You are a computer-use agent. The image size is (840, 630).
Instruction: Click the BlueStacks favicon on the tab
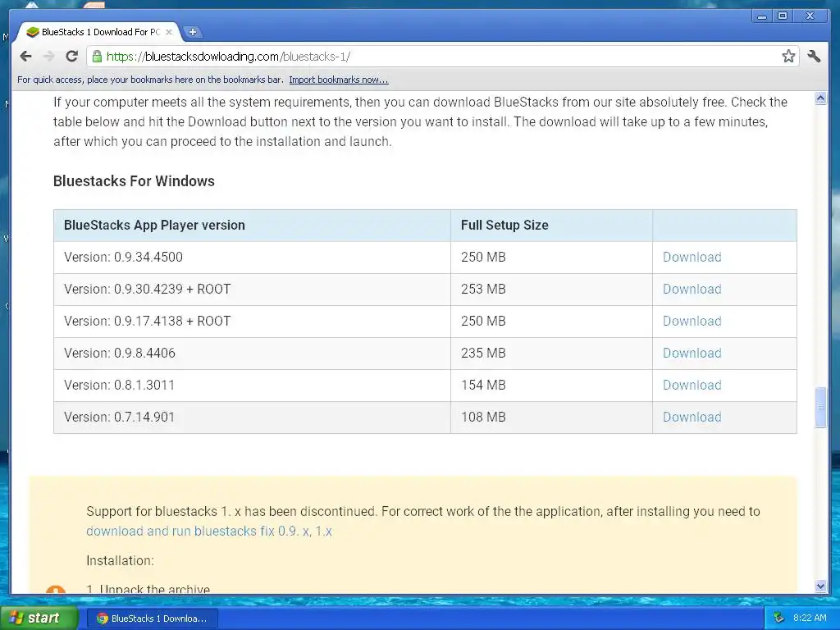33,32
